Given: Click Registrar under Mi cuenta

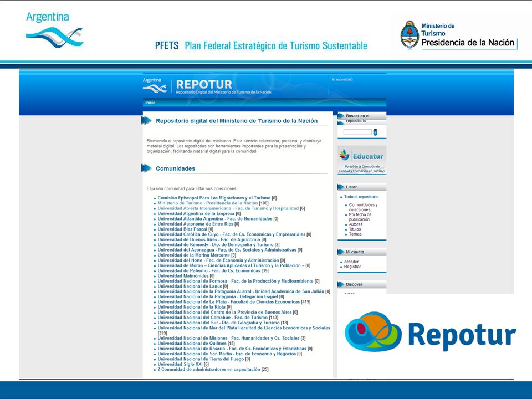Looking at the screenshot, I should pos(352,267).
